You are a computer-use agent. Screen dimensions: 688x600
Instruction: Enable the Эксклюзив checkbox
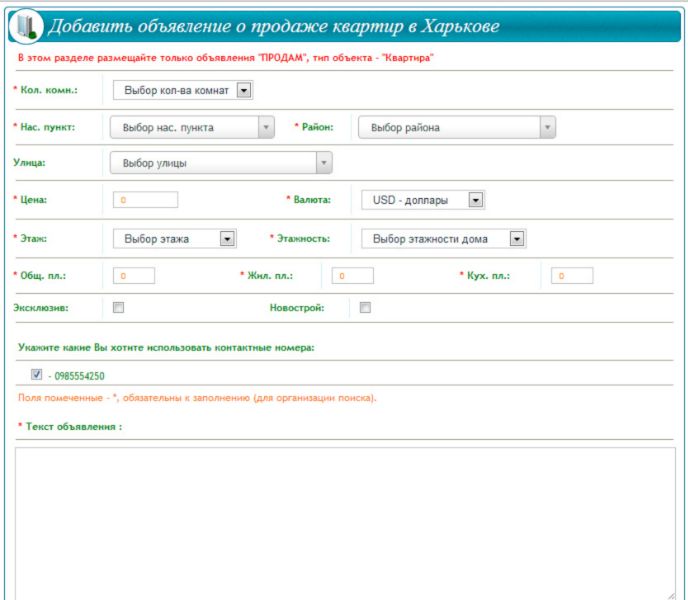pyautogui.click(x=118, y=308)
